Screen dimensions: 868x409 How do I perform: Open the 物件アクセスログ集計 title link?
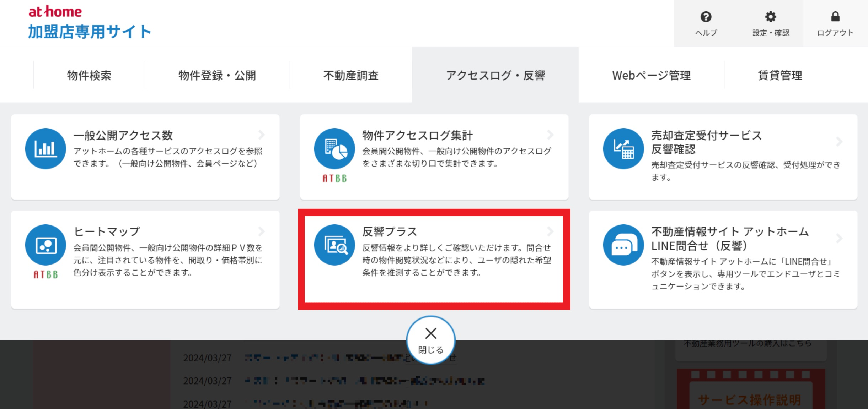point(417,135)
